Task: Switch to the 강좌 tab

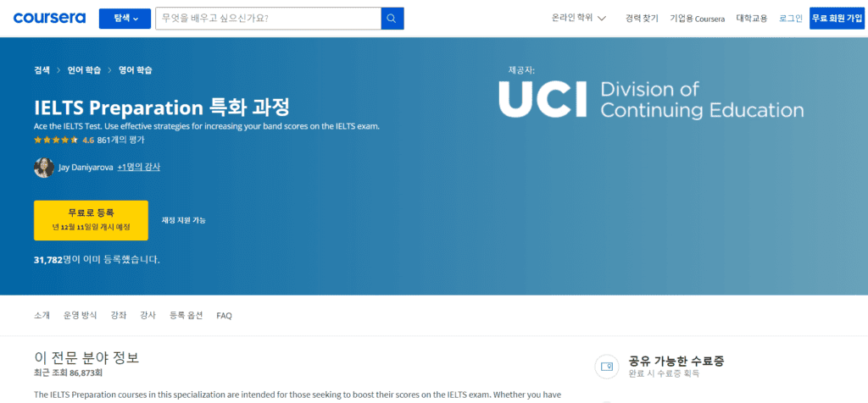Action: (119, 316)
